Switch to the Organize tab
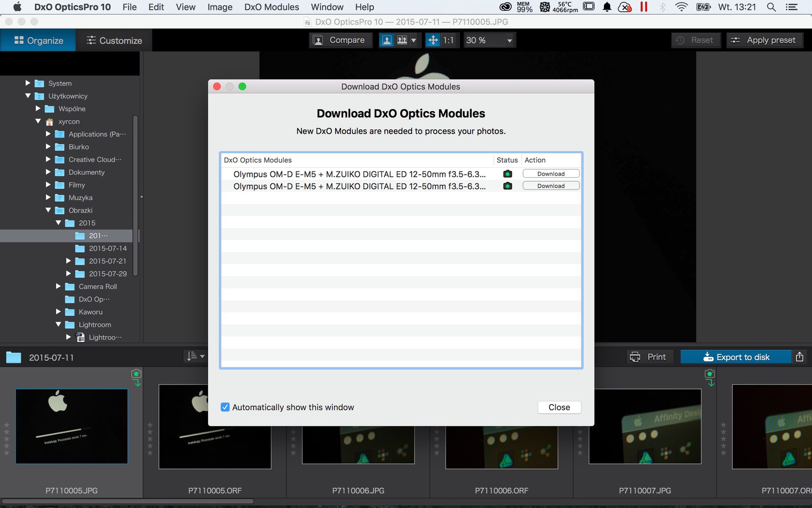Screen dimensions: 812x508 [x=38, y=40]
